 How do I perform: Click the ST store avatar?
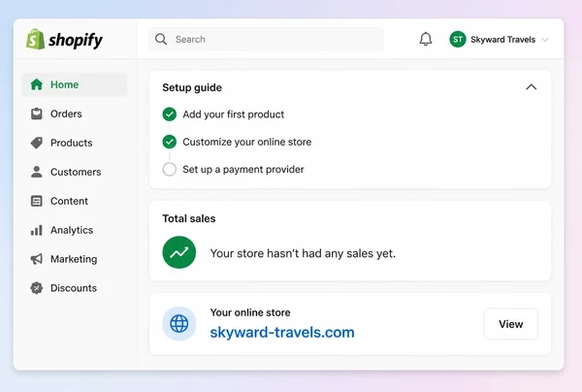458,40
